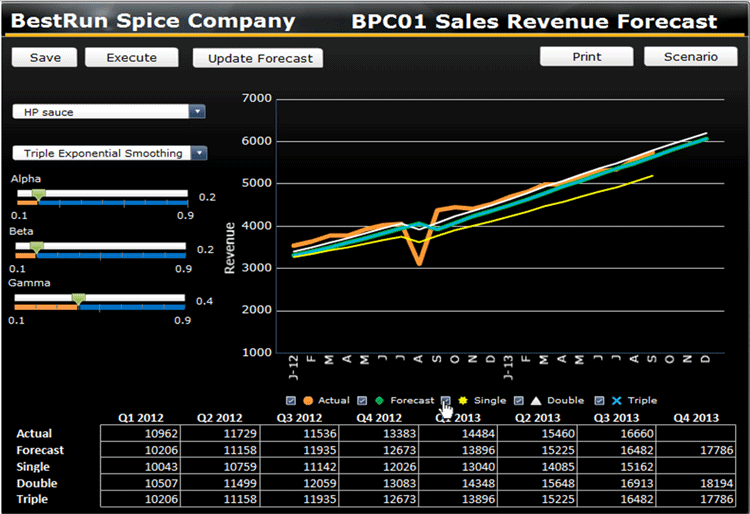The width and height of the screenshot is (750, 514).
Task: Click the Q1 2012 column header
Action: [x=141, y=418]
